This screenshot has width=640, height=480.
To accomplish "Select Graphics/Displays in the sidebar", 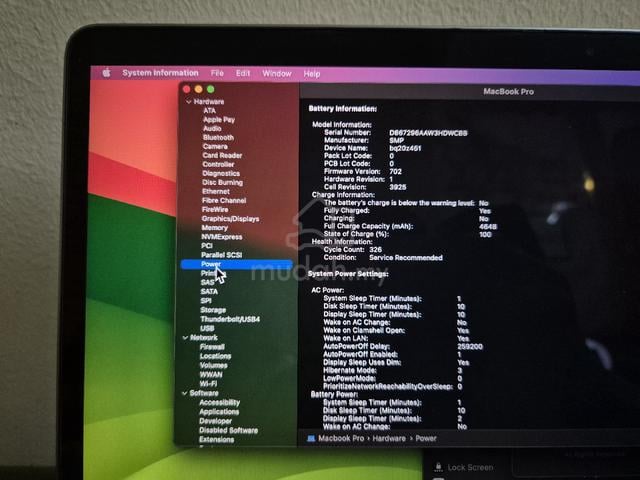I will 231,219.
